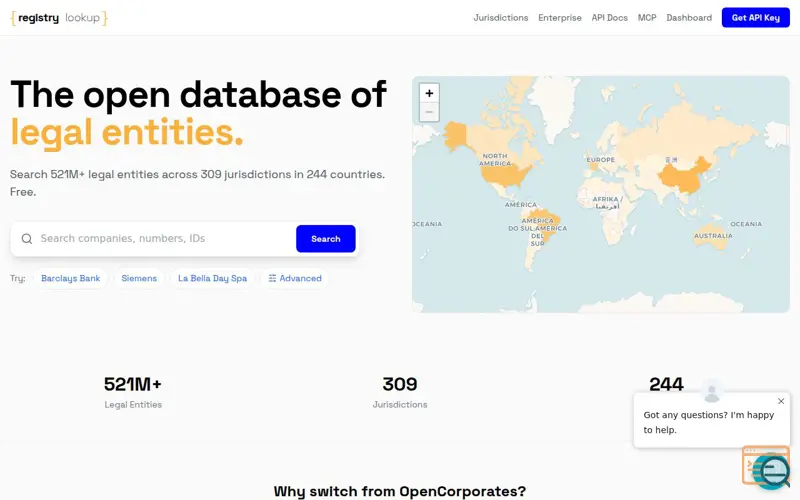Zoom out on the map with minus button

click(x=429, y=112)
